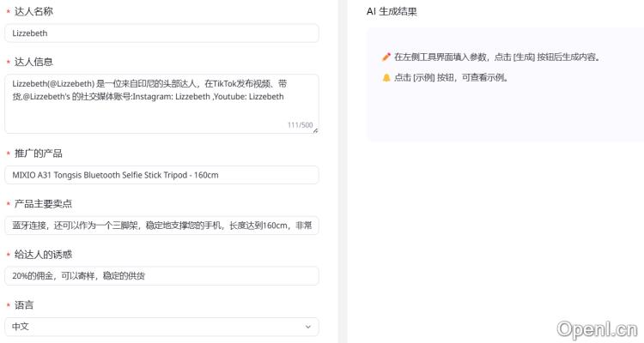Click the Openl.cn watermark link
644x343 pixels.
tap(596, 328)
